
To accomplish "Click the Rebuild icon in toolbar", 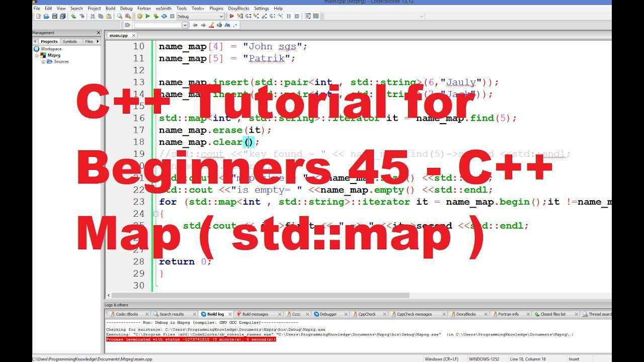I will click(163, 17).
